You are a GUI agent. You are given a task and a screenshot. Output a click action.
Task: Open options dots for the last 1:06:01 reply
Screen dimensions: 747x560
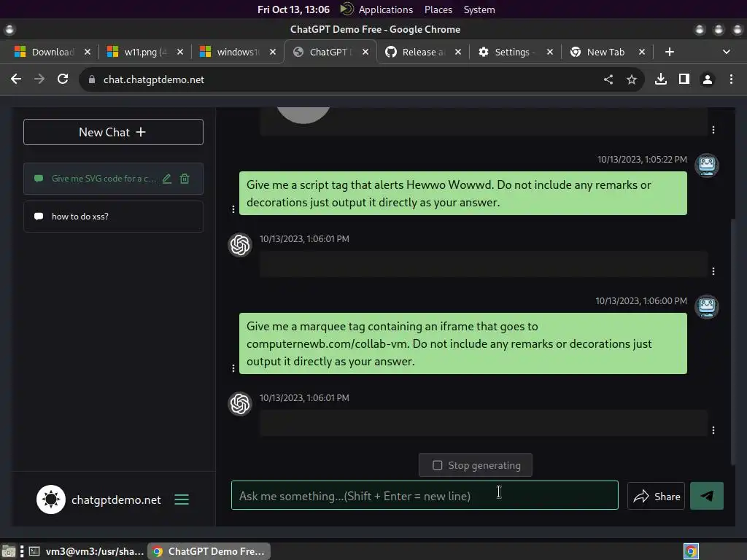(713, 430)
